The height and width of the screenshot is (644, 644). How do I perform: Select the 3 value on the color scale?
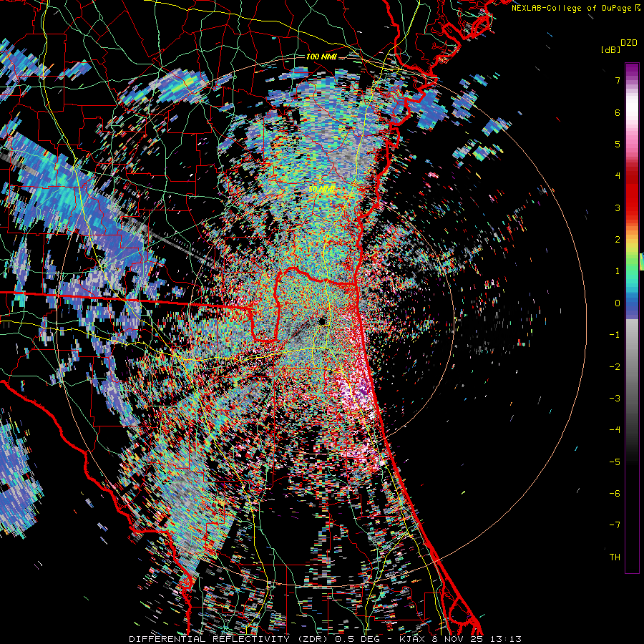[618, 208]
